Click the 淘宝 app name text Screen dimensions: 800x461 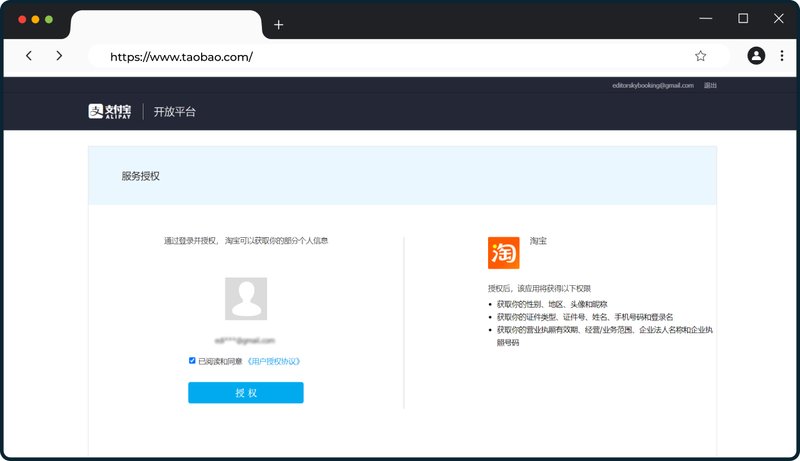click(x=538, y=241)
